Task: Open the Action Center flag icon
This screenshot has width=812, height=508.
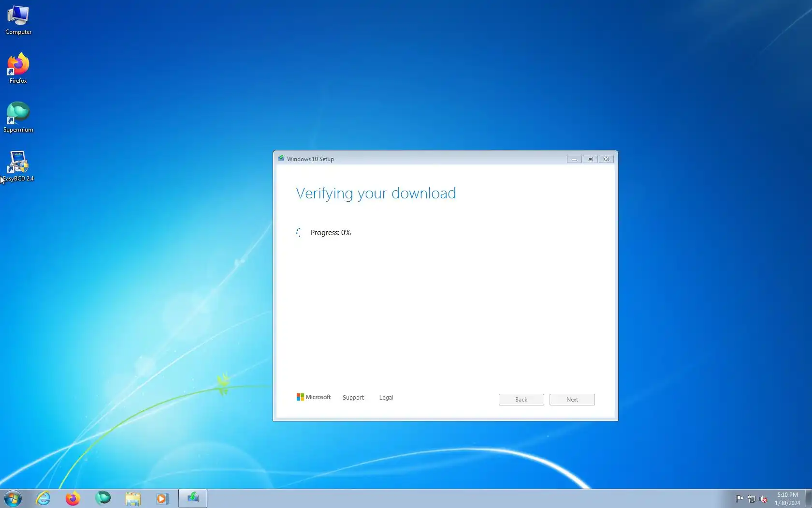Action: tap(739, 499)
